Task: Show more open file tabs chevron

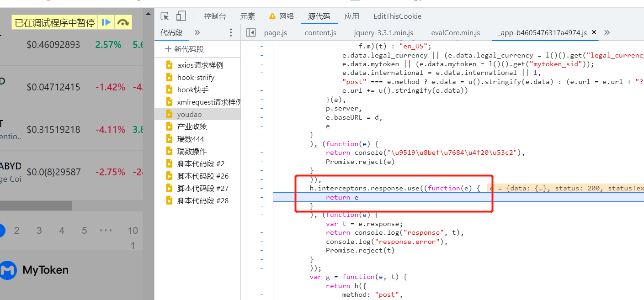Action: [607, 32]
